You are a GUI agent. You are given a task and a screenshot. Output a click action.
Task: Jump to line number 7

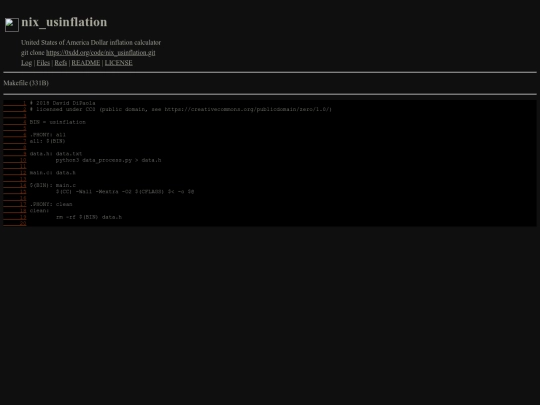15,141
